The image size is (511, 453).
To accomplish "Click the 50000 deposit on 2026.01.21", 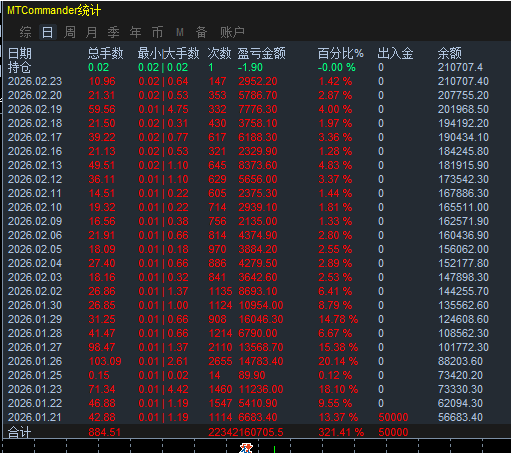I will click(393, 417).
